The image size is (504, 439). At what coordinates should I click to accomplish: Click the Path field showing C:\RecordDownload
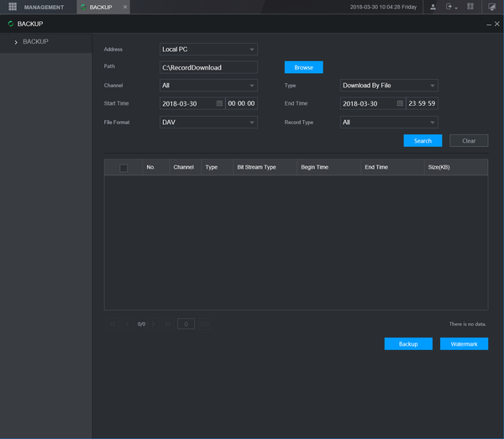208,67
